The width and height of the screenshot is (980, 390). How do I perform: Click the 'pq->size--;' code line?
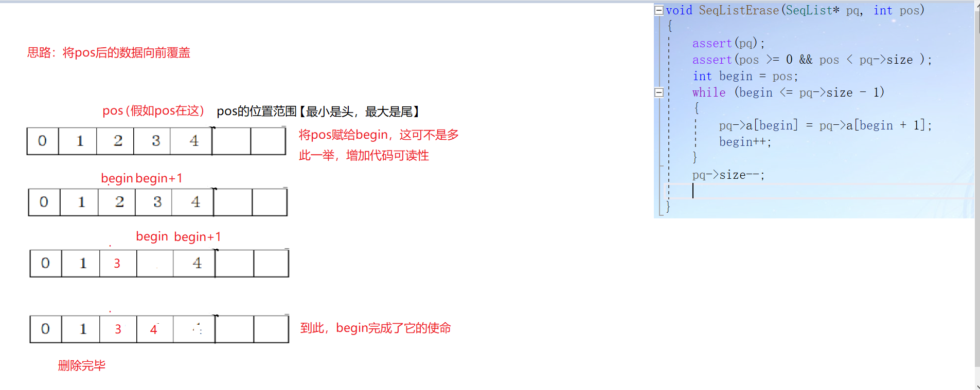click(728, 175)
